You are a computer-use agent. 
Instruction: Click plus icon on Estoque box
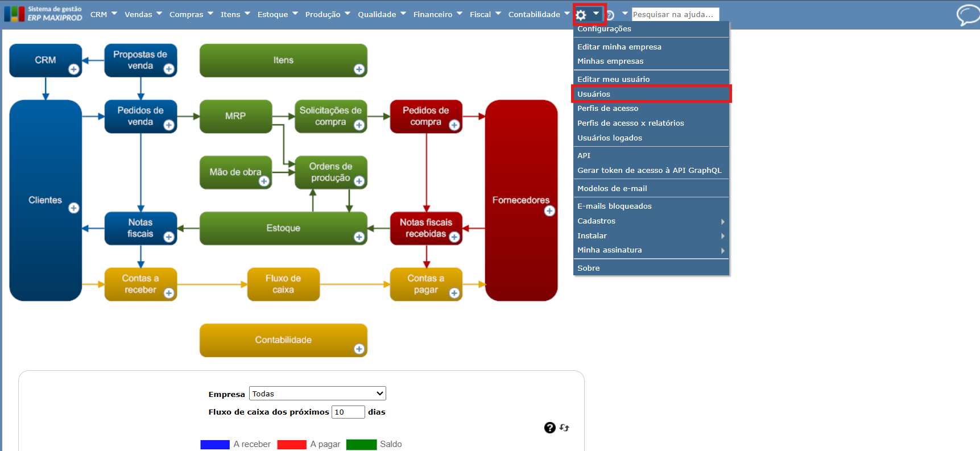(x=359, y=237)
